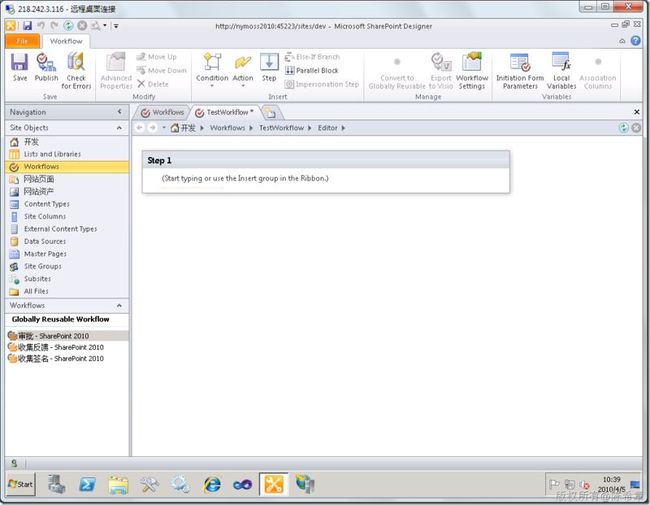650x505 pixels.
Task: Click Move Down in Modify group
Action: [162, 70]
